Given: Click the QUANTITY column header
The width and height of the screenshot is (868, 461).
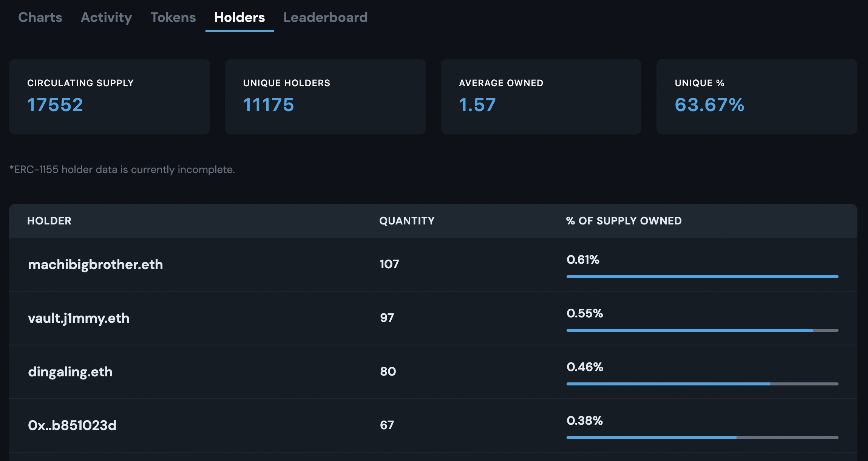Looking at the screenshot, I should tap(407, 221).
